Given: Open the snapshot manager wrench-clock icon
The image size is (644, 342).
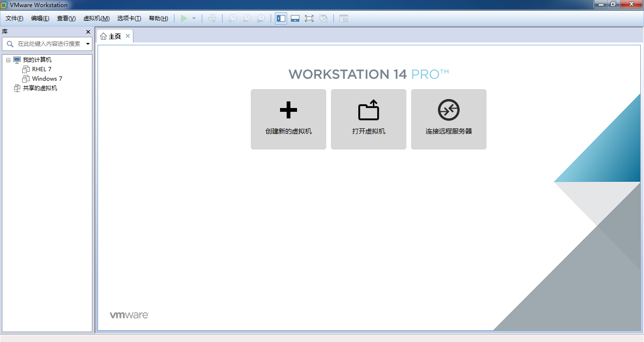Looking at the screenshot, I should [x=261, y=18].
